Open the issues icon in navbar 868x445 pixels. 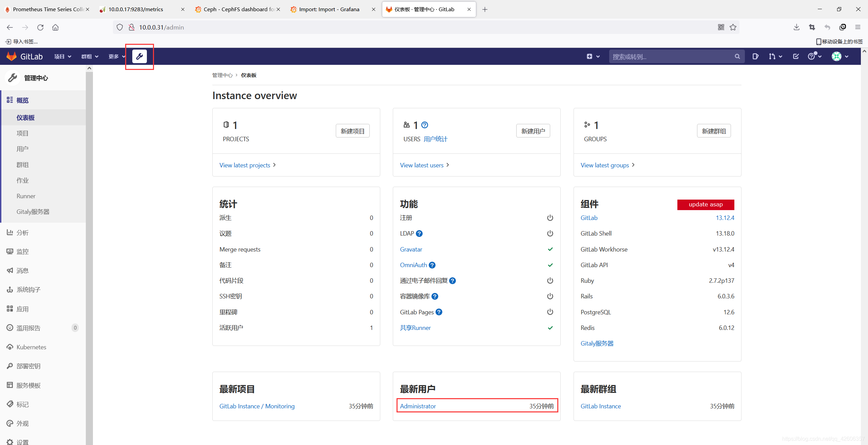(755, 56)
